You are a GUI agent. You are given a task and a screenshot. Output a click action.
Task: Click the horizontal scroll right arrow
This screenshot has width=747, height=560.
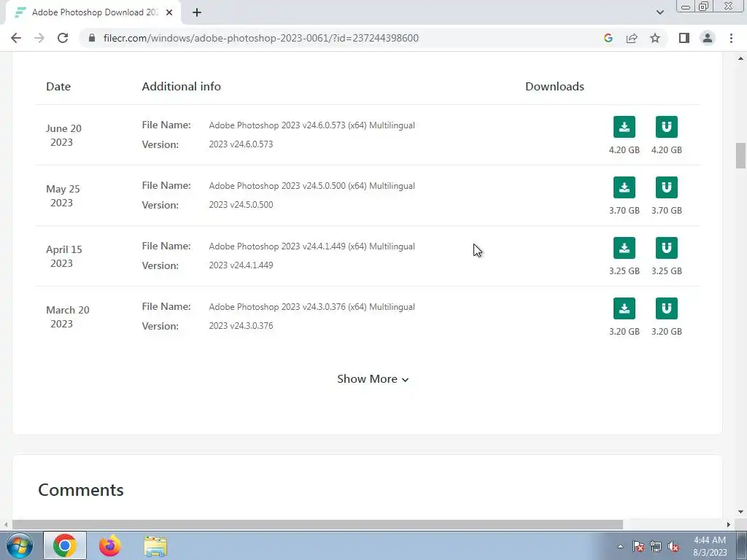coord(729,524)
